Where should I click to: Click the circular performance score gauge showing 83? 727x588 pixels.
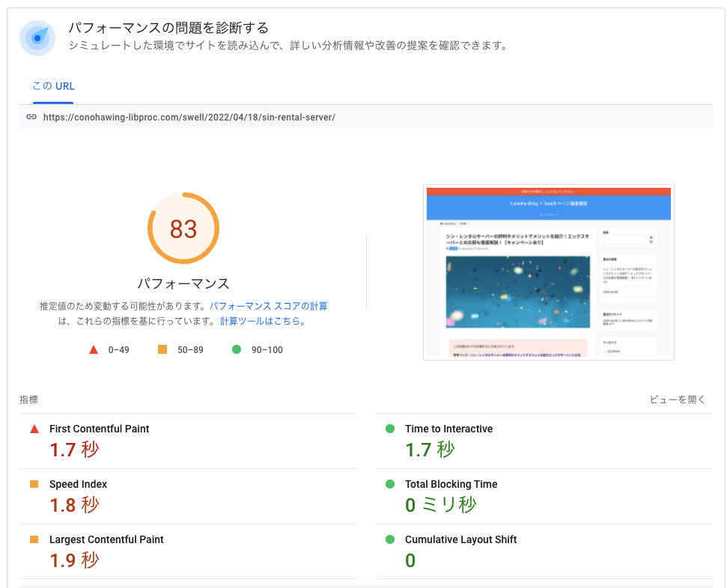pos(183,228)
